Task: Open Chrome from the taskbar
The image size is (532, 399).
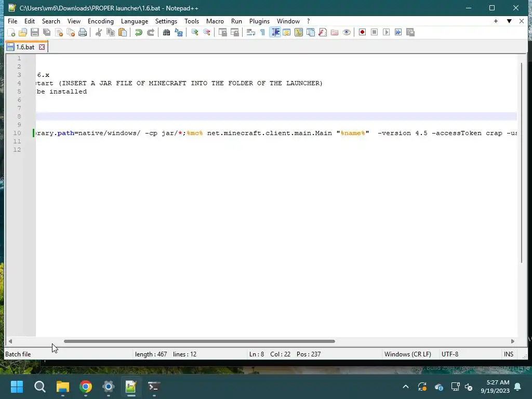Action: click(x=86, y=387)
